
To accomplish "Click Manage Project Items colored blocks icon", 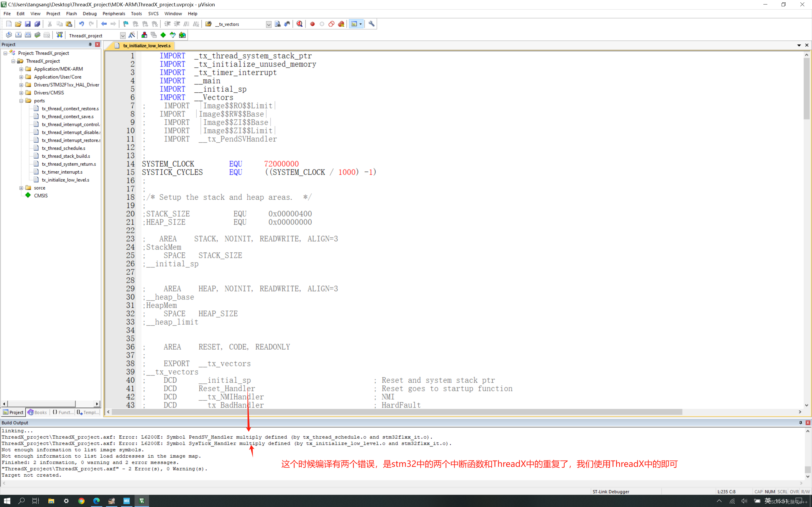I will pyautogui.click(x=144, y=35).
